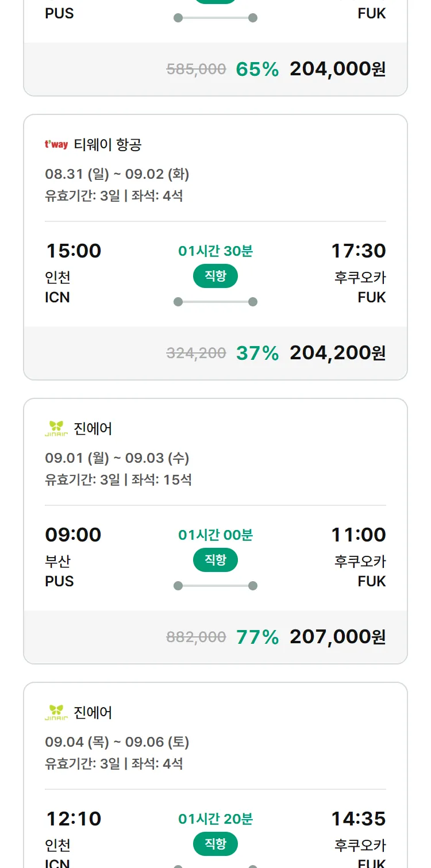Click route line on PUS 09:00 flight
431x868 pixels.
215,586
